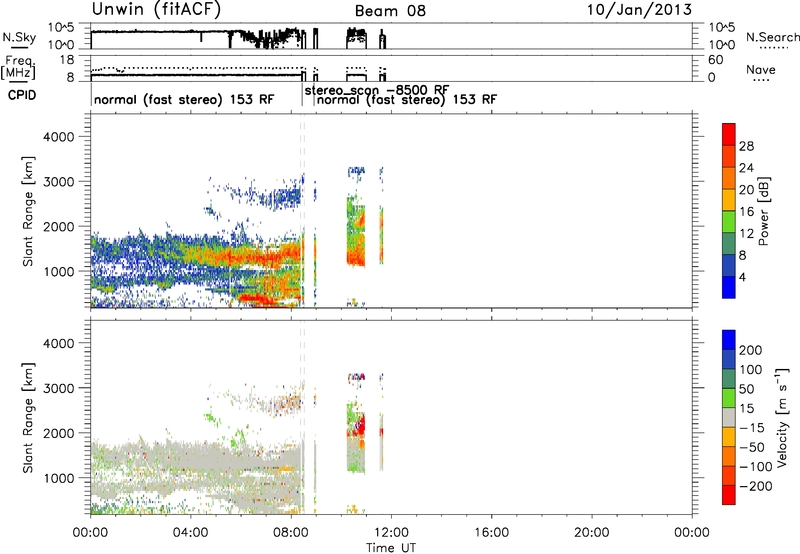Click the '1000' tick of the power panel
This screenshot has height=554, width=800.
(x=59, y=271)
